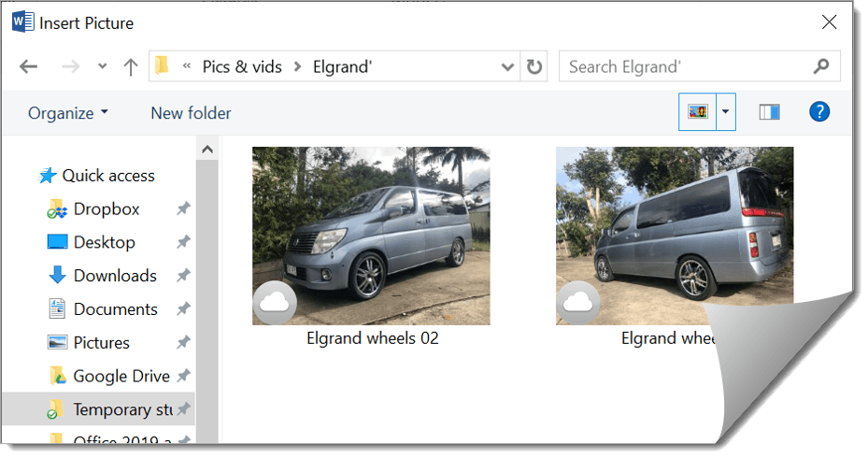The width and height of the screenshot is (868, 458).
Task: Click the Pictures image icon
Action: 57,342
